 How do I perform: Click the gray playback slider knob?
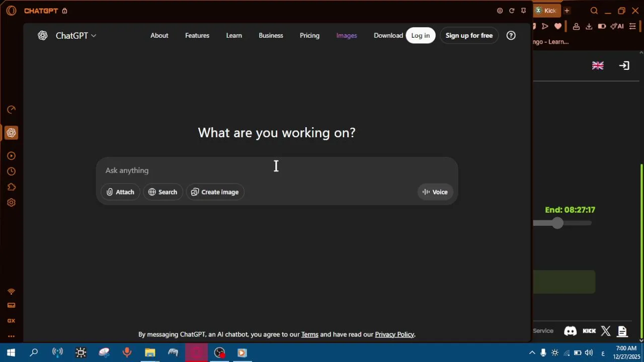(x=557, y=223)
